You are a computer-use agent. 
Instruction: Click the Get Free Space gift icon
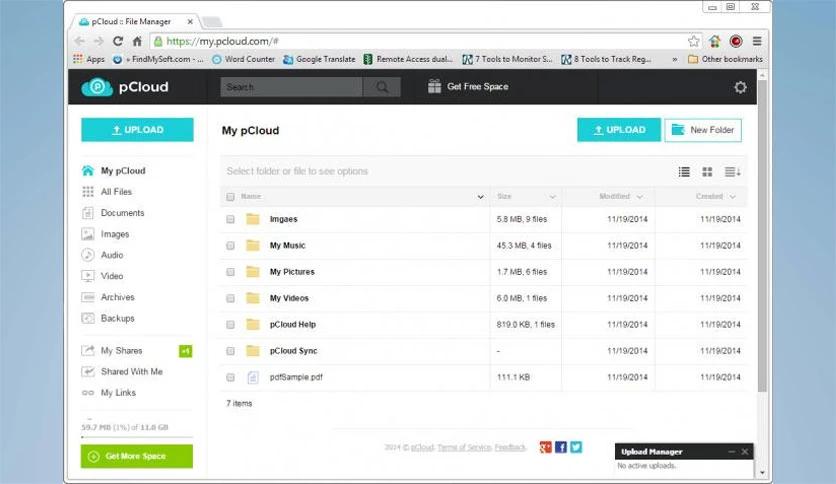coord(435,86)
